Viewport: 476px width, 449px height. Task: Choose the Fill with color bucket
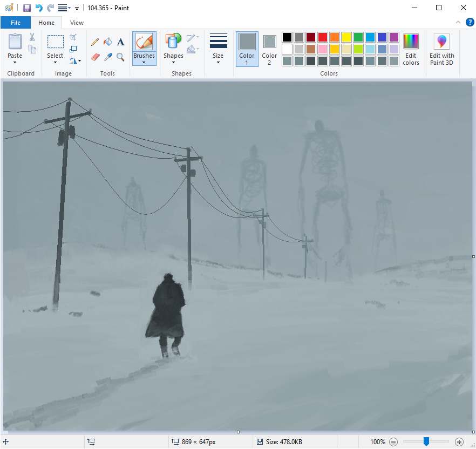[108, 42]
